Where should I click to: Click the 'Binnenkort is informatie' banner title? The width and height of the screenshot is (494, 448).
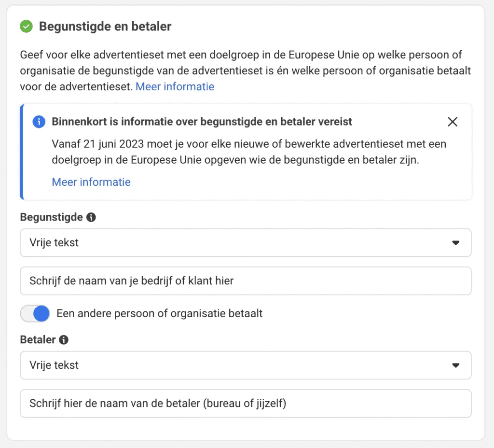[x=202, y=122]
